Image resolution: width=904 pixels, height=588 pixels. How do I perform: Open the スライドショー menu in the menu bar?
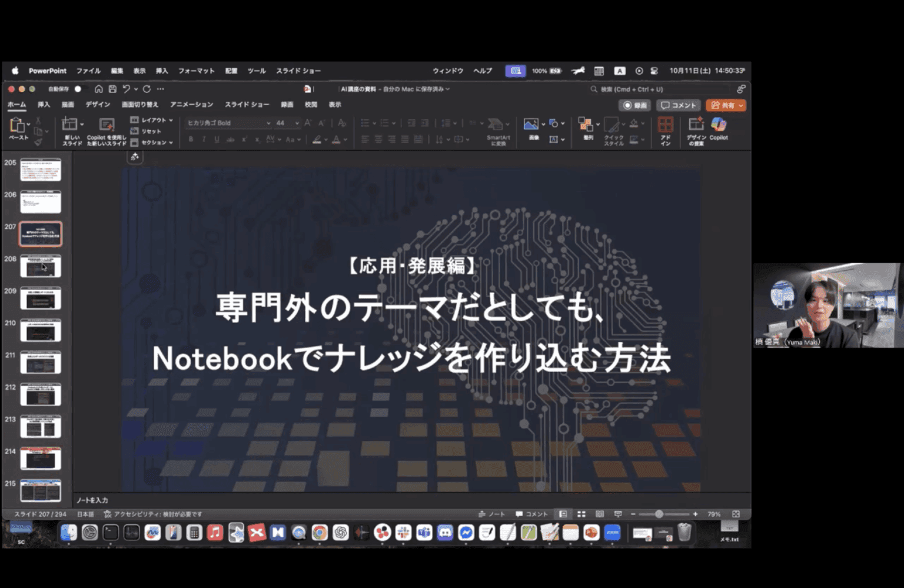[x=298, y=71]
